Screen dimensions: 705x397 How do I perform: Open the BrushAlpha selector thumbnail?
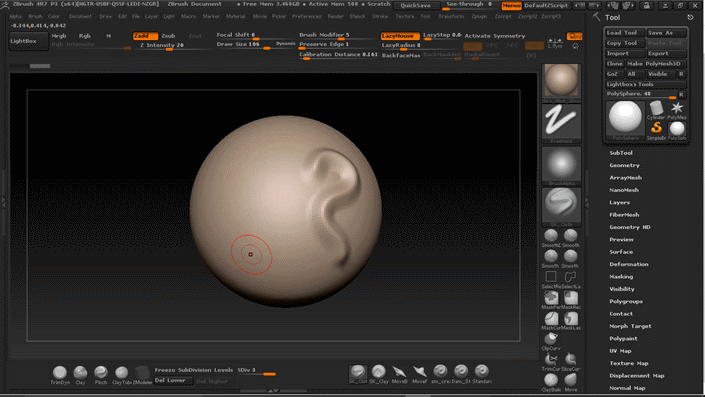[561, 164]
